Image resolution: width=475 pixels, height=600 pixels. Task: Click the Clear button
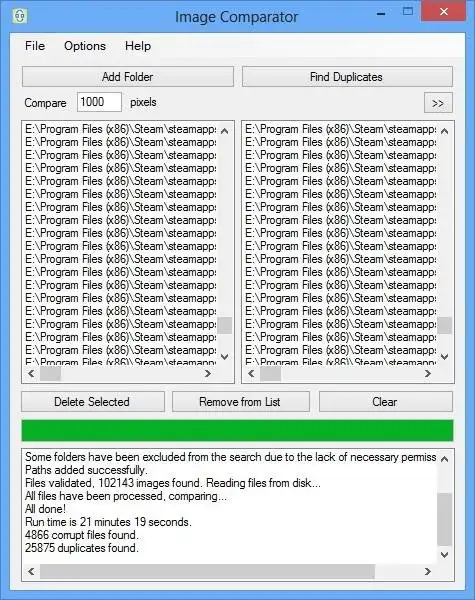click(385, 402)
